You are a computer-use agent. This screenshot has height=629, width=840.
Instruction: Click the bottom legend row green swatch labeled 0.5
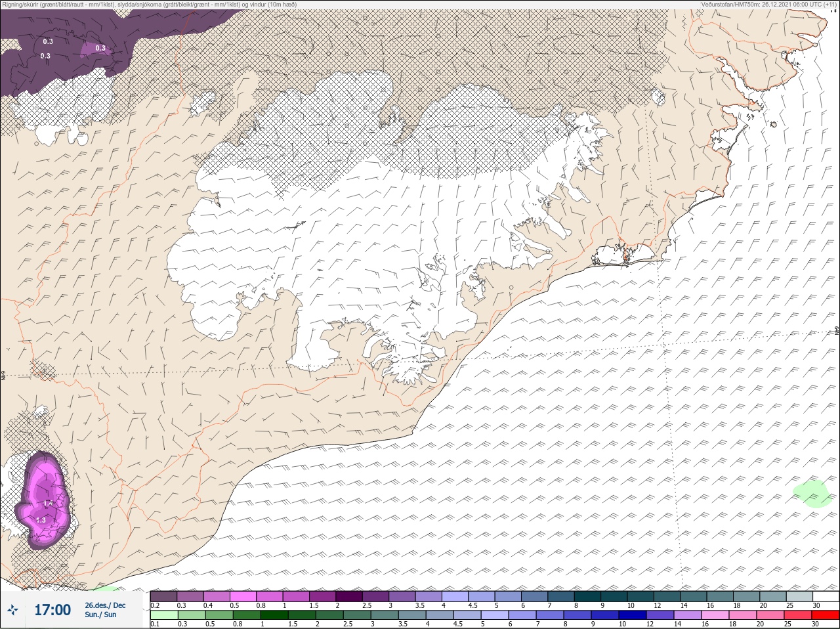click(219, 615)
